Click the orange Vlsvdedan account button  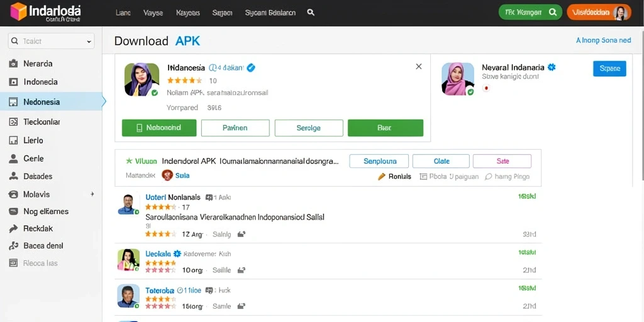tap(599, 13)
